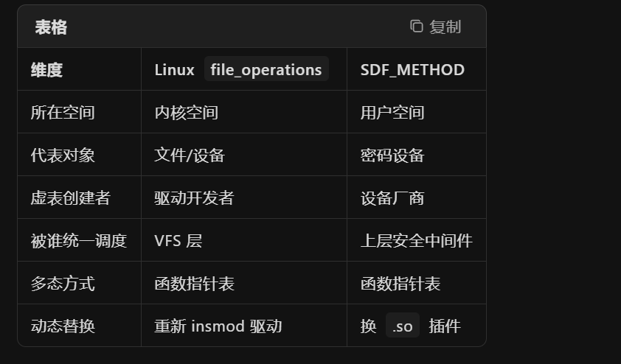This screenshot has height=364, width=621.
Task: Click the copy icon in table header
Action: 416,27
